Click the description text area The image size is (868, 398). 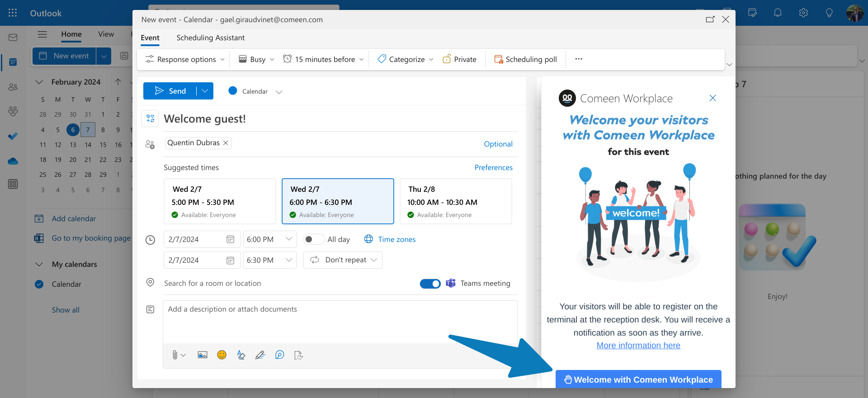(340, 322)
